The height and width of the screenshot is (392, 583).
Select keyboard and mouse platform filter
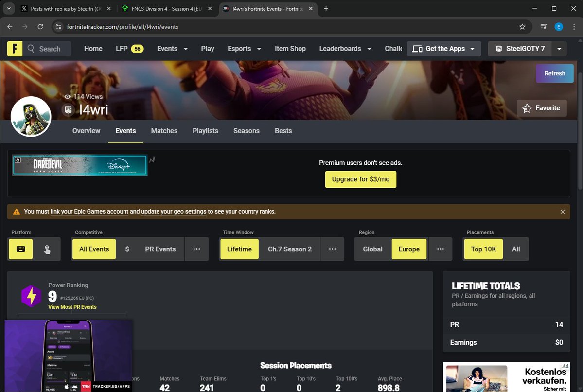tap(21, 249)
